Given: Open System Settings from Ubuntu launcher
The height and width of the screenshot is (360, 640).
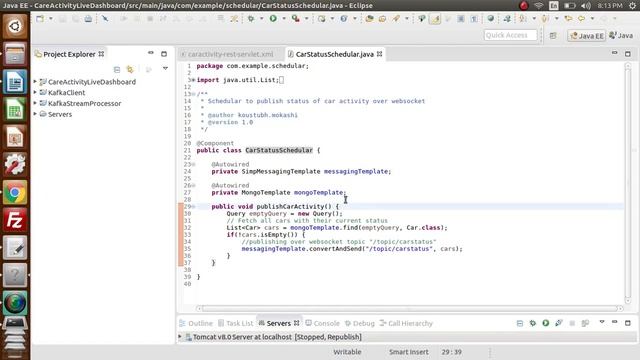Looking at the screenshot, I should [x=15, y=165].
